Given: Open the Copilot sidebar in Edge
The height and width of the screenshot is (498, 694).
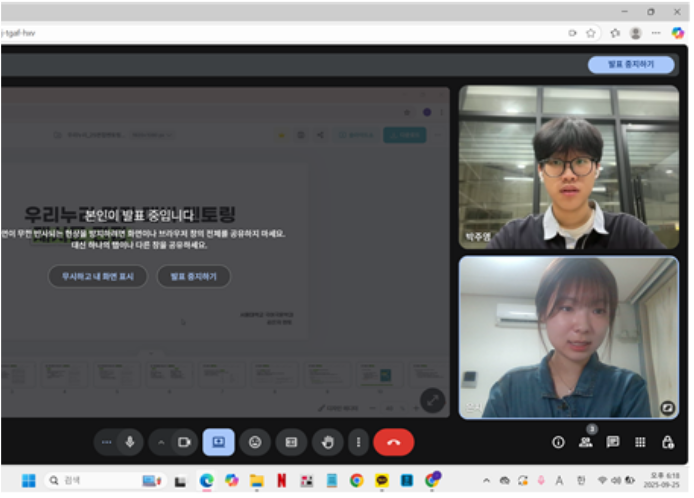Looking at the screenshot, I should [x=678, y=33].
